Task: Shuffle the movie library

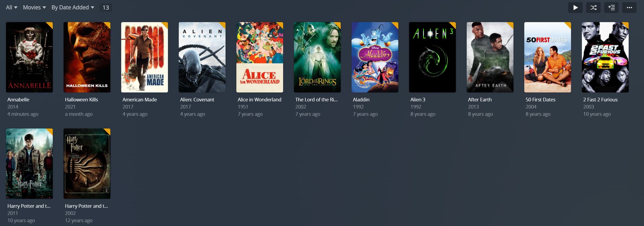Action: 593,7
